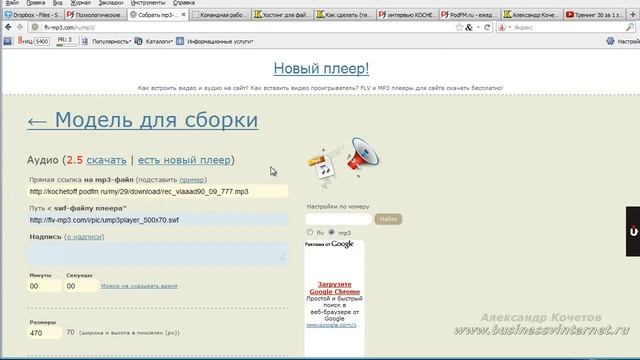640x360 pixels.
Task: Focus the Минуты input field
Action: click(x=45, y=286)
